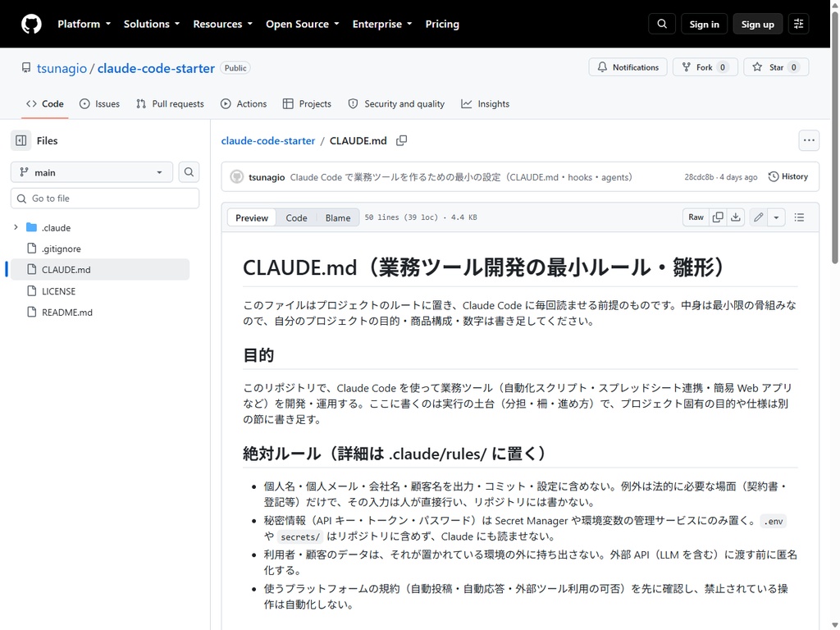Screen dimensions: 840x630
Task: Expand the Open Source menu
Action: 303,24
